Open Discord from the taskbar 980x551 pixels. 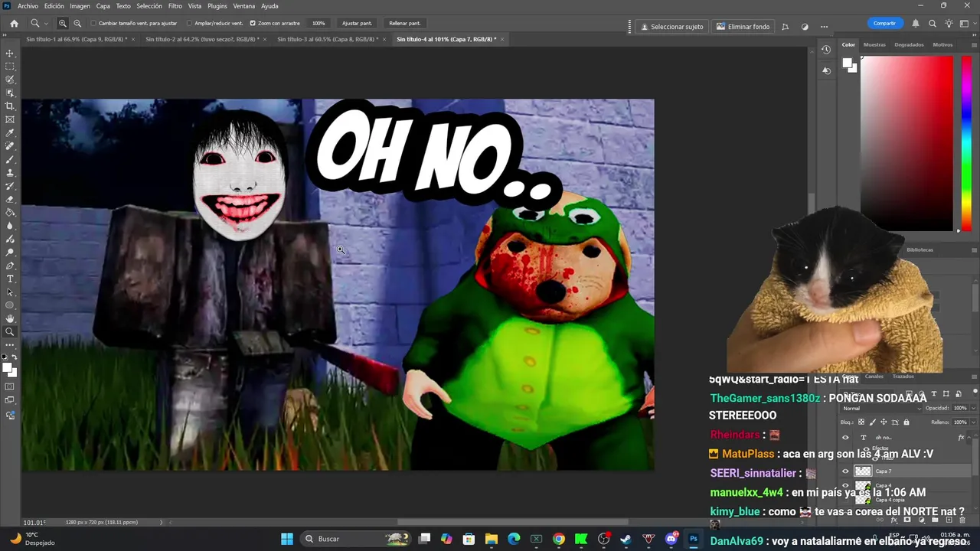671,539
